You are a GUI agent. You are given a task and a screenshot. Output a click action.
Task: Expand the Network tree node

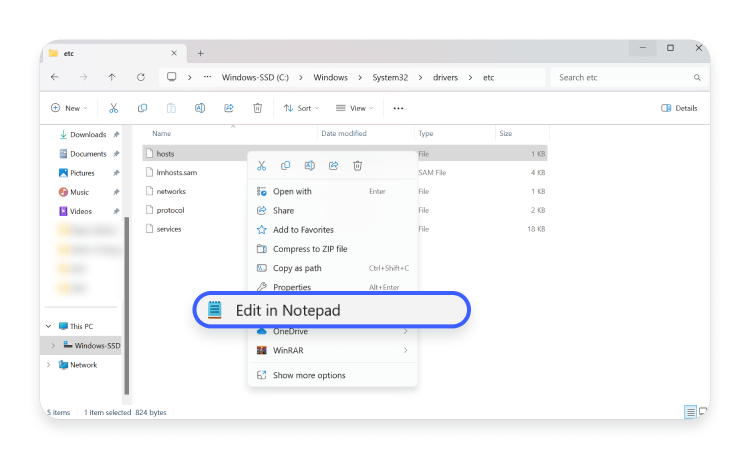click(48, 365)
